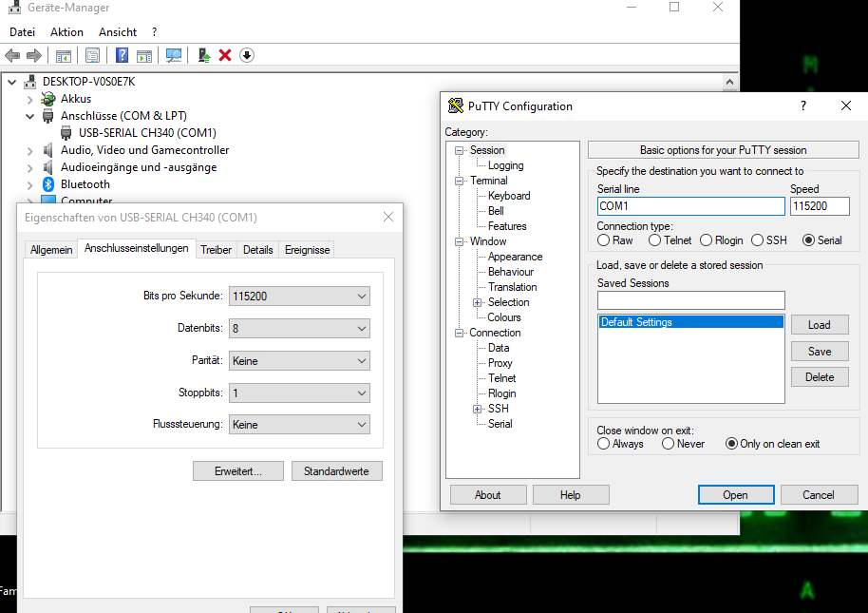Select Logging in PuTTY category tree
868x613 pixels.
click(x=505, y=165)
